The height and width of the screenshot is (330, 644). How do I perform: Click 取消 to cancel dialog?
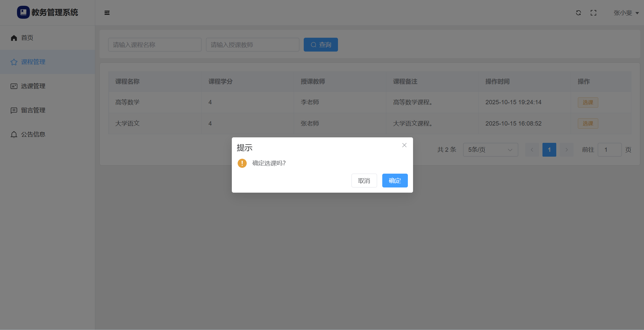[x=364, y=181]
